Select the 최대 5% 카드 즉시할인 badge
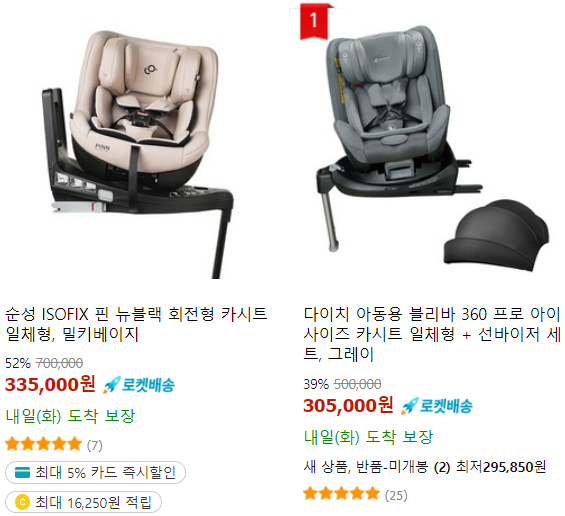Viewport: 565px width, 516px height. [95, 472]
